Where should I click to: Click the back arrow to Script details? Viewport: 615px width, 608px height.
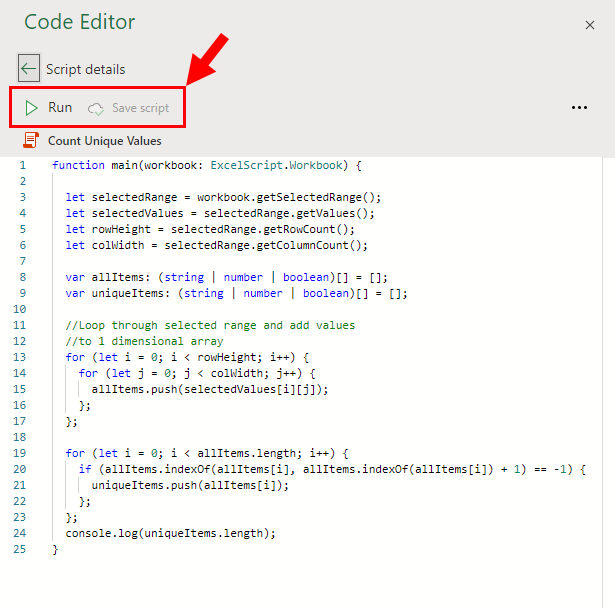click(x=29, y=68)
